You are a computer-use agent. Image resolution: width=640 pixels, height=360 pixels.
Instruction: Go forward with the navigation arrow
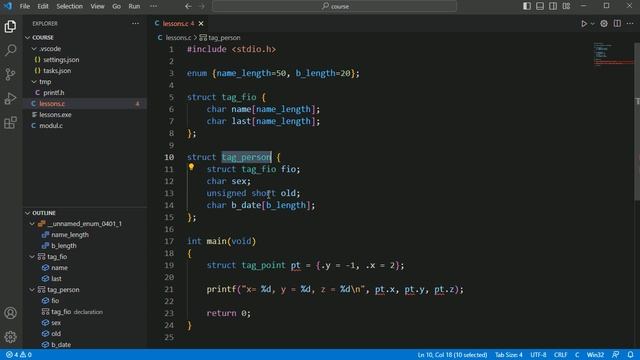[202, 6]
